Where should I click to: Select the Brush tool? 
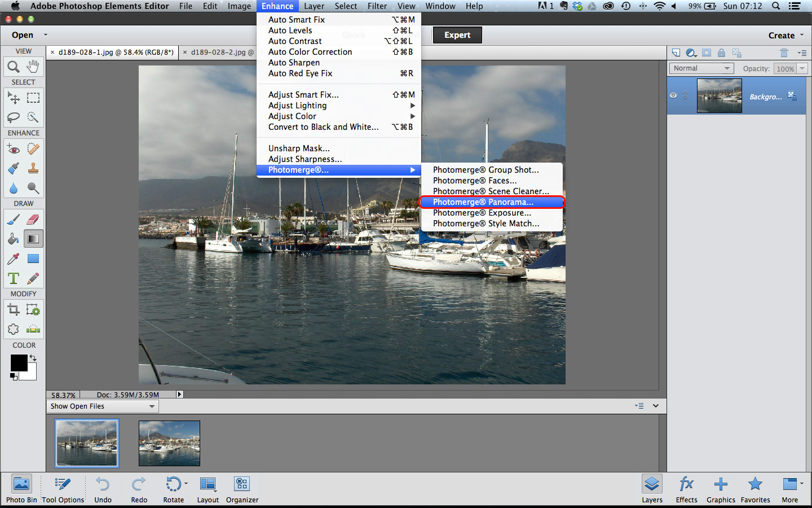point(14,220)
